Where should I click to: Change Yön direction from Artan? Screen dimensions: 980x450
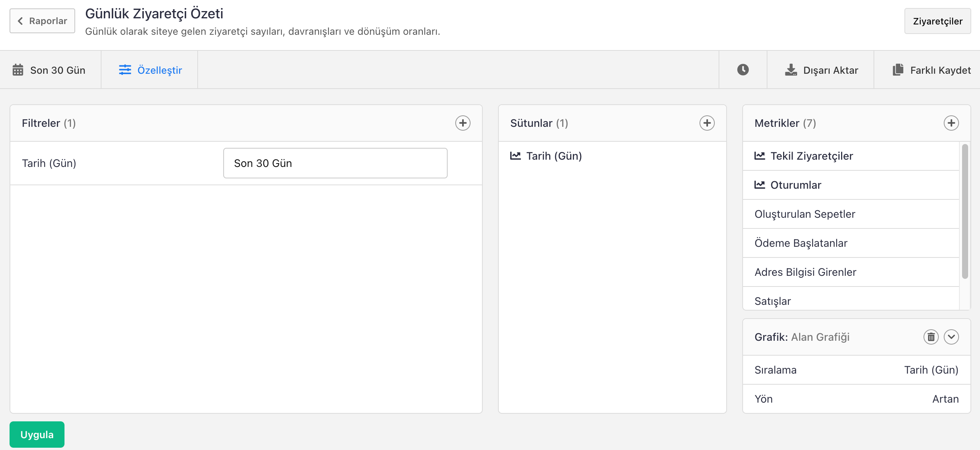(x=945, y=399)
